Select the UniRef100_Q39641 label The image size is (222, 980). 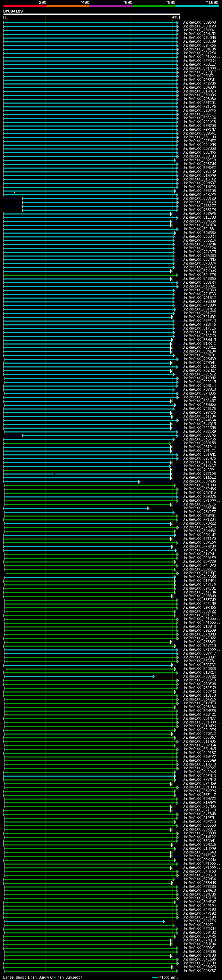point(199,133)
